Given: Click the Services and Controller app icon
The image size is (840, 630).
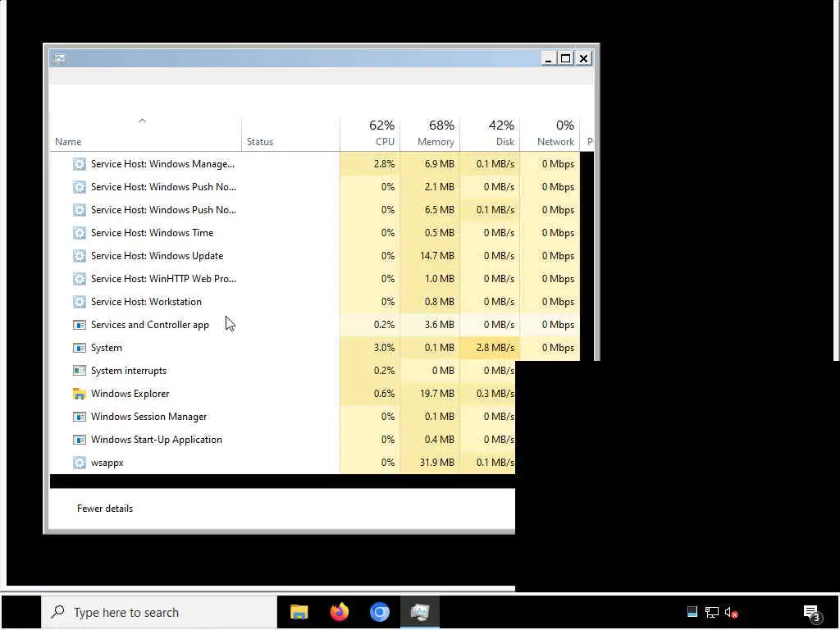Looking at the screenshot, I should coord(80,325).
